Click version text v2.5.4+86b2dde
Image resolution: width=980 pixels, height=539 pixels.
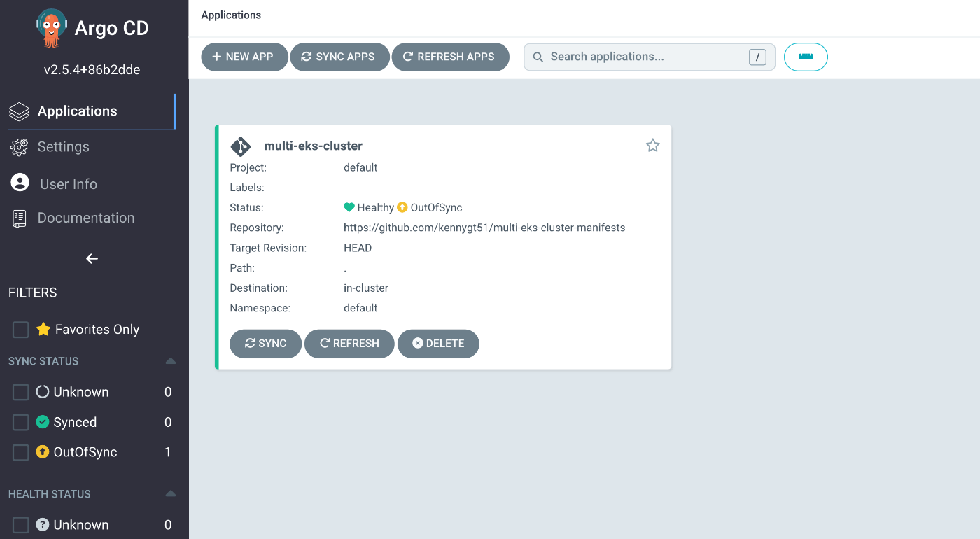[x=92, y=69]
